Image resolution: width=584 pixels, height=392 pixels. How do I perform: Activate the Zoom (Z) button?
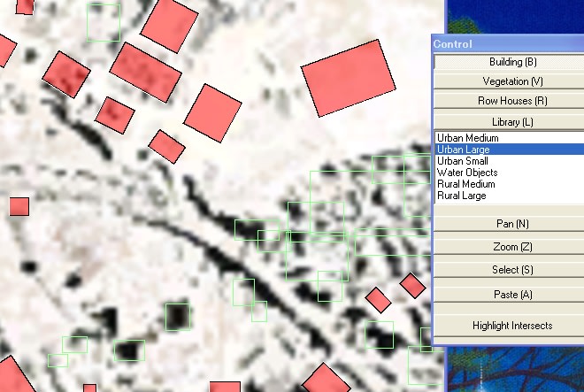pyautogui.click(x=510, y=247)
